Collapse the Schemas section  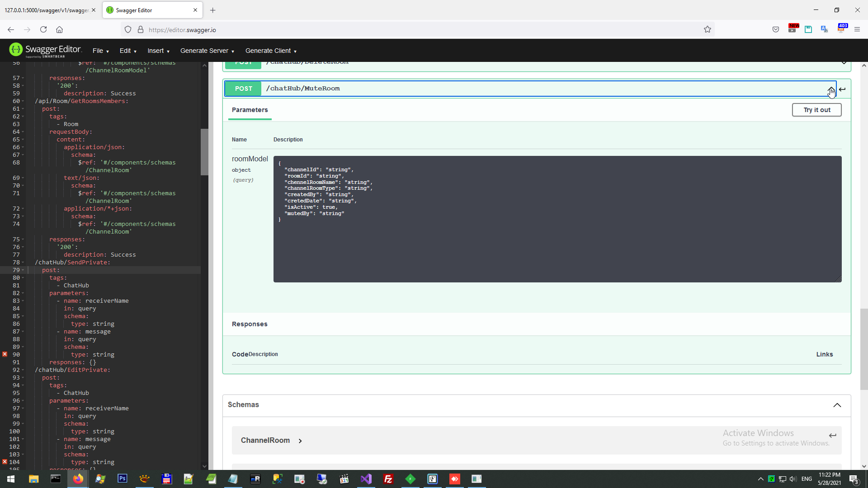pos(837,405)
